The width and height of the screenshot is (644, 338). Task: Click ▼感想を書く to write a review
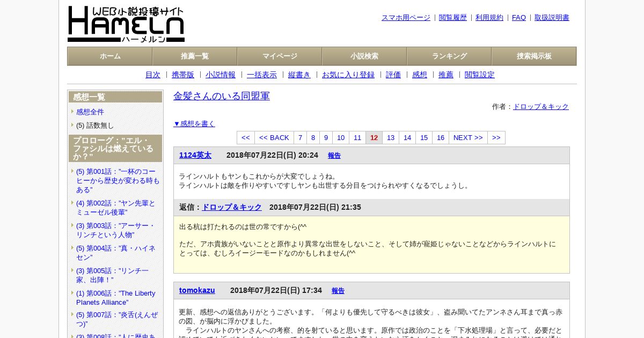[194, 124]
